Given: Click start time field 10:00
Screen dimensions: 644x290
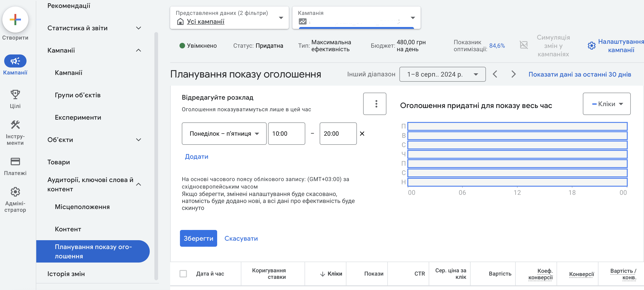Looking at the screenshot, I should [x=286, y=134].
